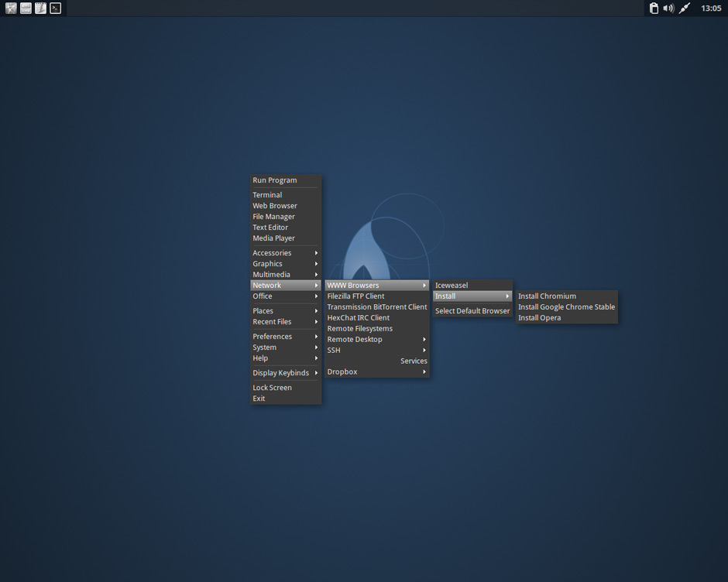Launch Web Browser from the menu list
This screenshot has width=728, height=582.
pyautogui.click(x=286, y=206)
